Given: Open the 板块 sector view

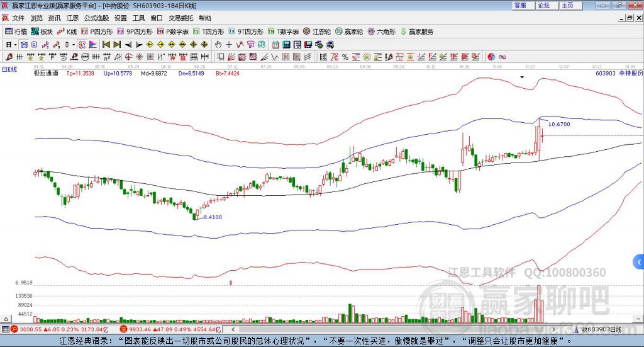Looking at the screenshot, I should click(x=42, y=31).
